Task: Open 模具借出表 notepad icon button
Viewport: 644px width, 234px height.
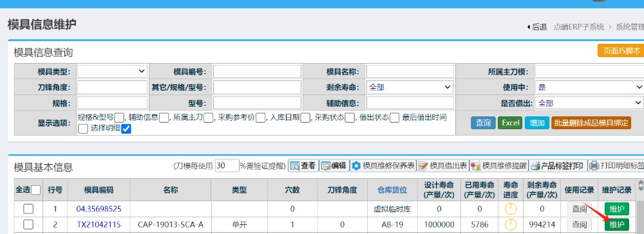Action: 443,166
